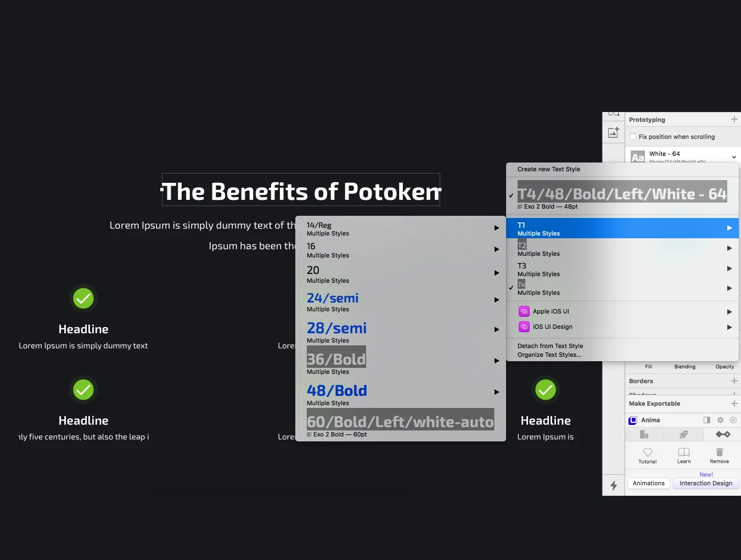This screenshot has height=560, width=741.
Task: Open the 24/semi style group
Action: point(401,301)
